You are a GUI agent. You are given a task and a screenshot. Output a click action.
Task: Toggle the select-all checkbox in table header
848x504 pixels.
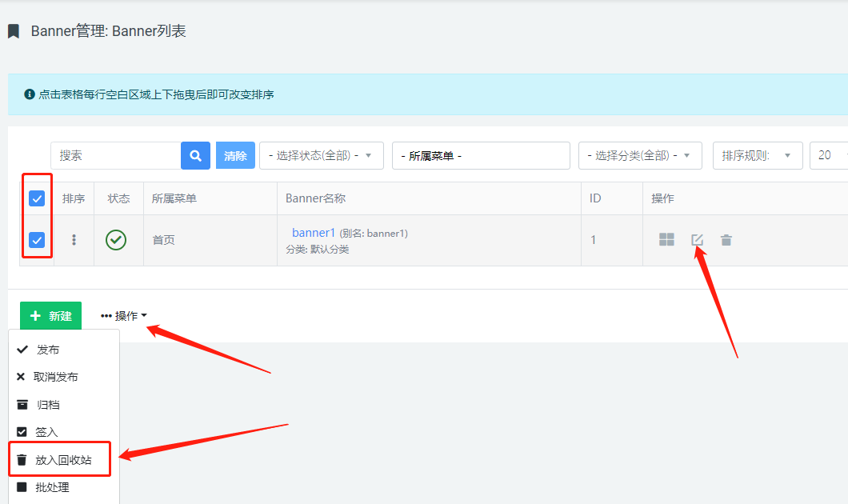pyautogui.click(x=37, y=198)
